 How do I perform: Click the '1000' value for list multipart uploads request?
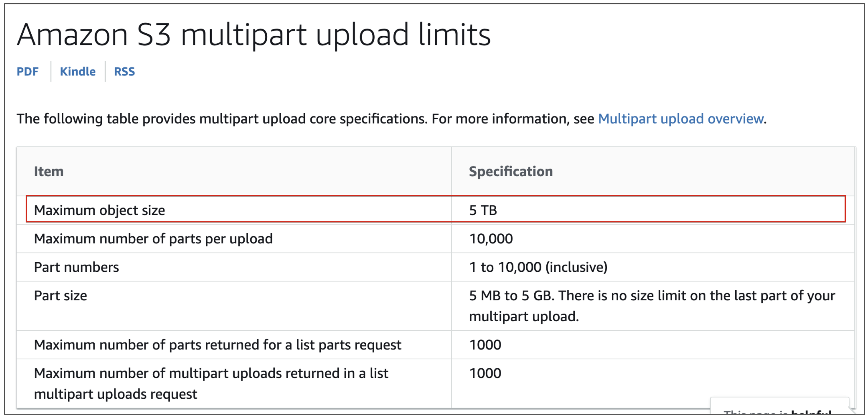485,373
